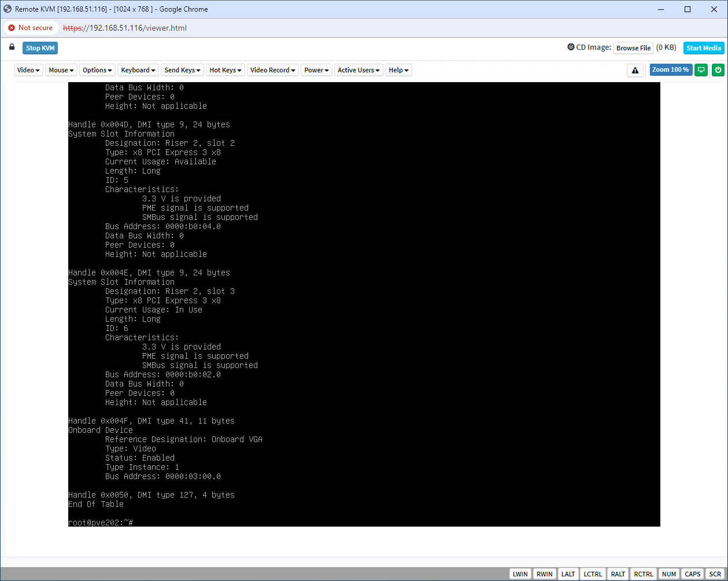The height and width of the screenshot is (581, 728).
Task: Toggle the RCTRL key indicator
Action: coord(644,574)
